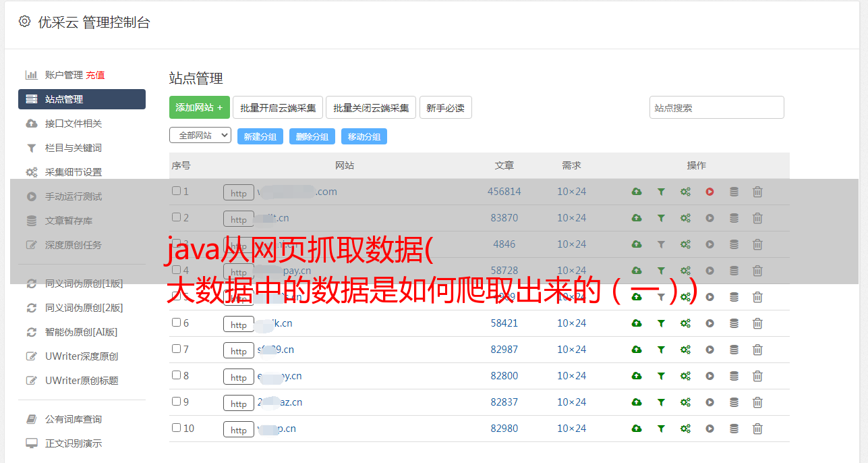Click the play icon in row 9
868x463 pixels.
click(x=710, y=402)
